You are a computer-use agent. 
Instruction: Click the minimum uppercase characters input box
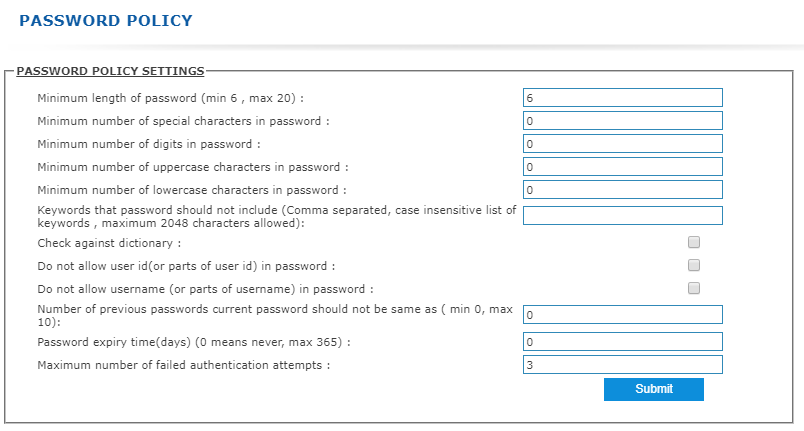click(622, 167)
